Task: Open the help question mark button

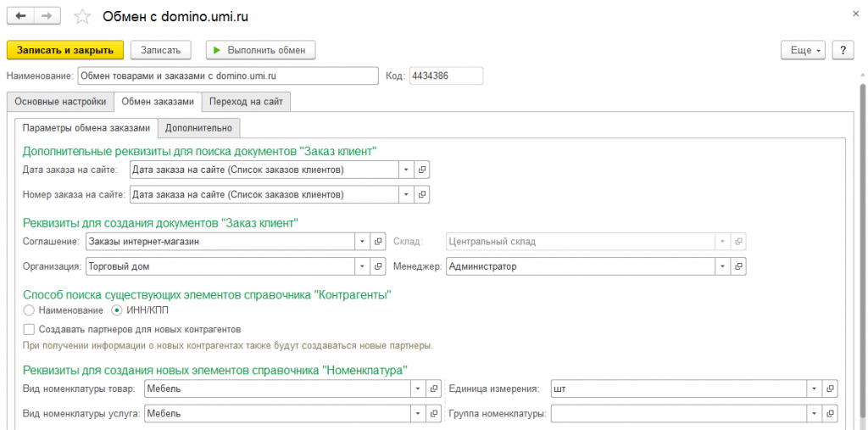Action: 843,51
